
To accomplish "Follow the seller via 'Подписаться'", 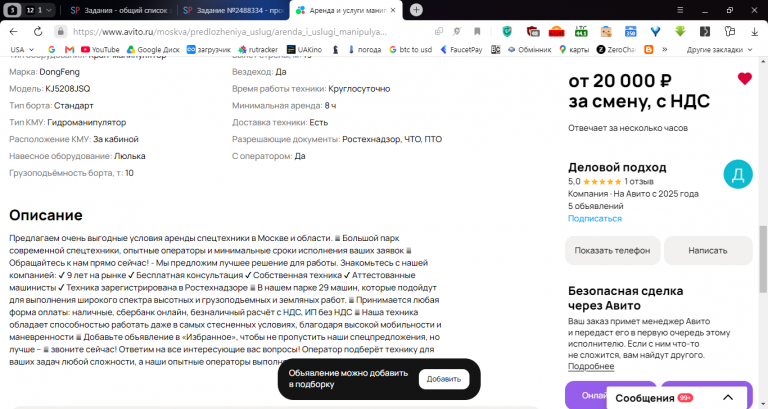I will (595, 218).
